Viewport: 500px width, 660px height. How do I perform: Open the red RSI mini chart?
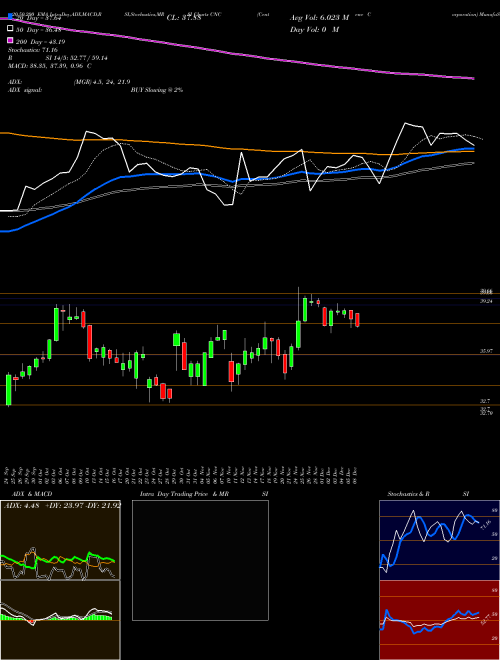click(x=439, y=620)
